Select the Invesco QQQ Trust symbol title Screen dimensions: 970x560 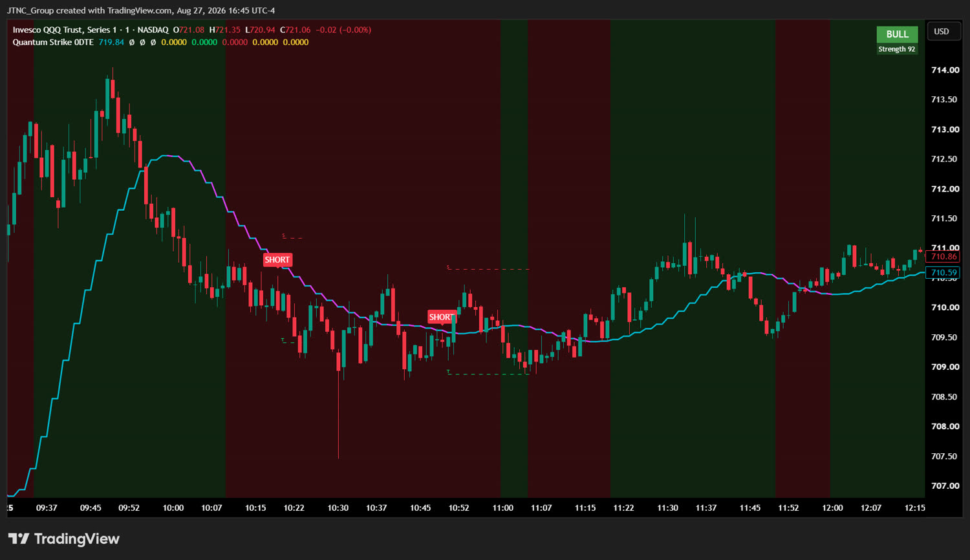pyautogui.click(x=91, y=30)
